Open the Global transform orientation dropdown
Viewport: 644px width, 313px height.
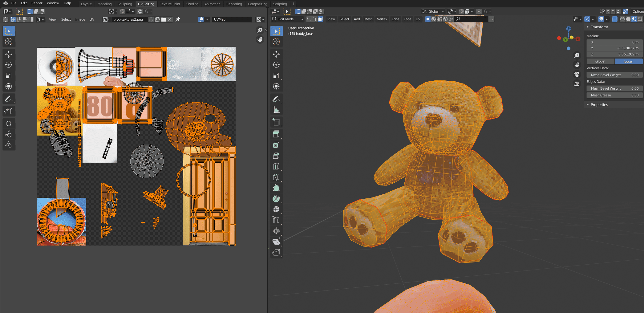(433, 11)
